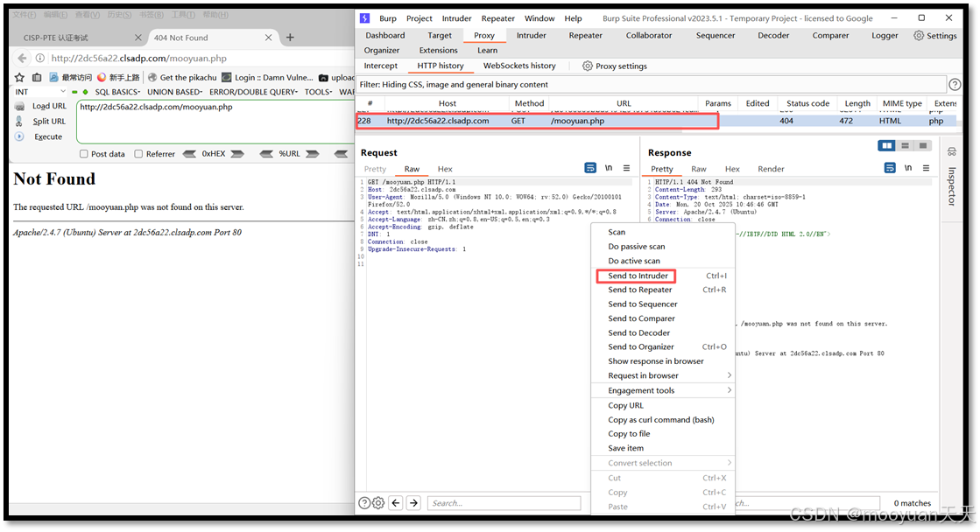Open Proxy settings gear
This screenshot has height=532, width=980.
588,66
